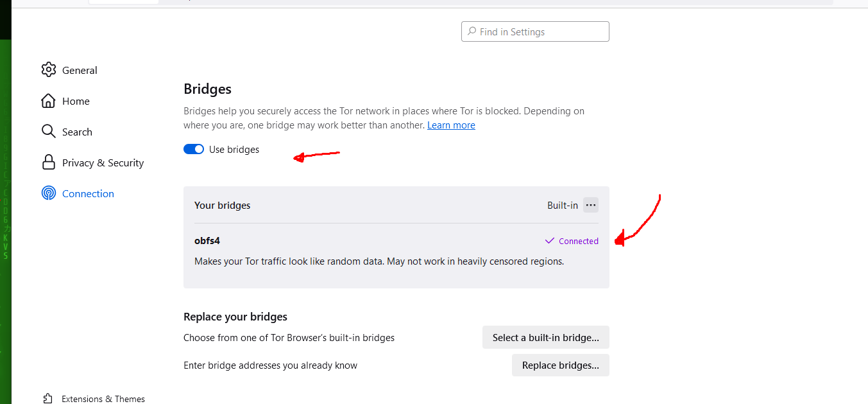868x404 pixels.
Task: Open the Search settings category
Action: pyautogui.click(x=67, y=132)
